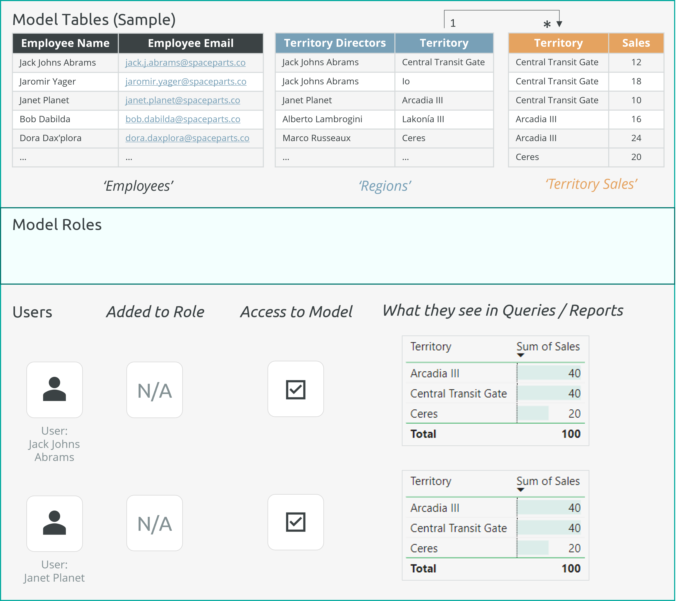
Task: Open jack.j.abrams@spaceparts.co email link
Action: click(185, 62)
